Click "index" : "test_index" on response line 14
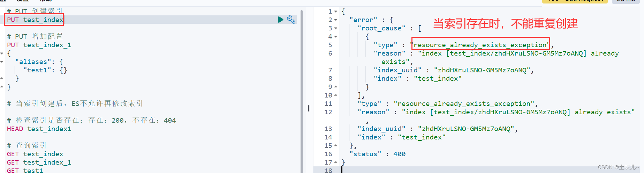 (x=401, y=137)
